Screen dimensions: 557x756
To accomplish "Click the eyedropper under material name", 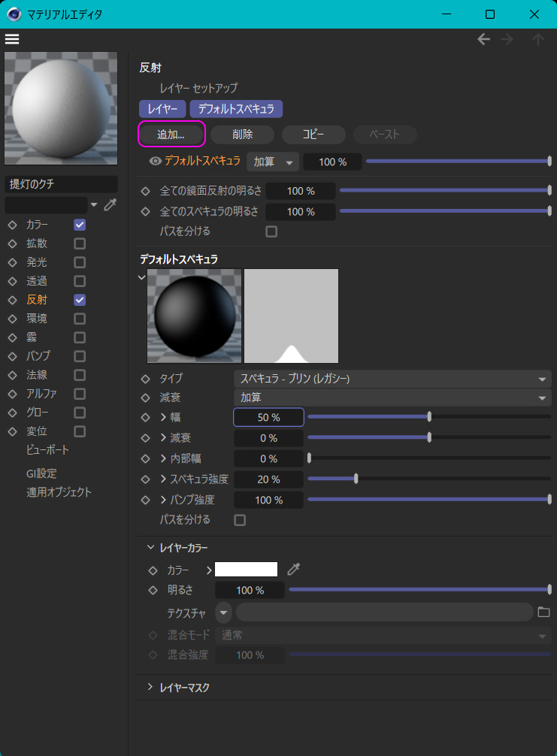I will [x=110, y=205].
